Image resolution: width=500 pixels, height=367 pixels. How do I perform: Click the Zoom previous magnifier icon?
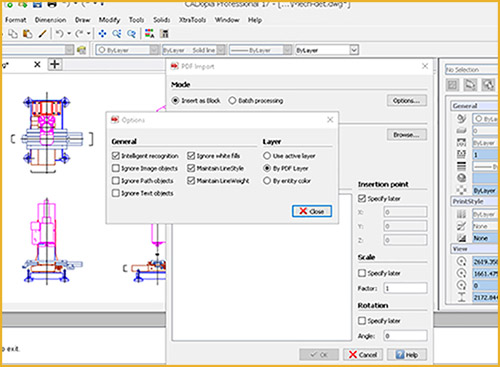point(132,34)
